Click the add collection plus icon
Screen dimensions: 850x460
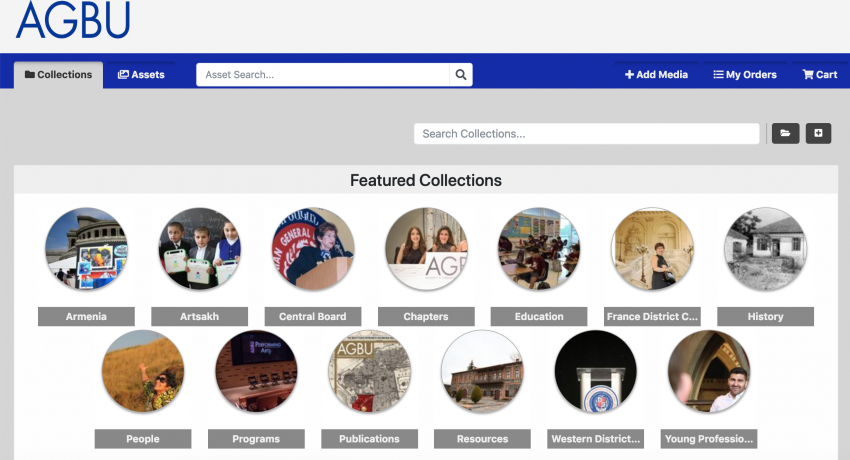coord(819,133)
